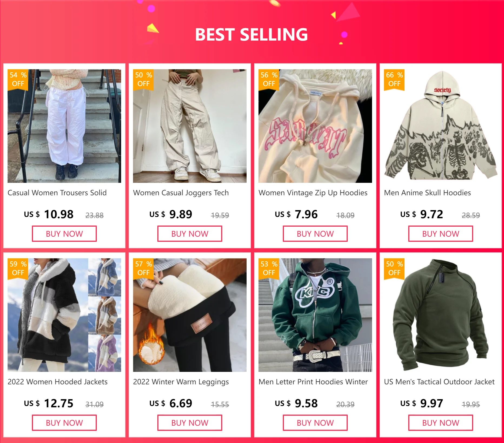504x443 pixels.
Task: View the Men Anime Skull Hoodie image
Action: (x=441, y=126)
